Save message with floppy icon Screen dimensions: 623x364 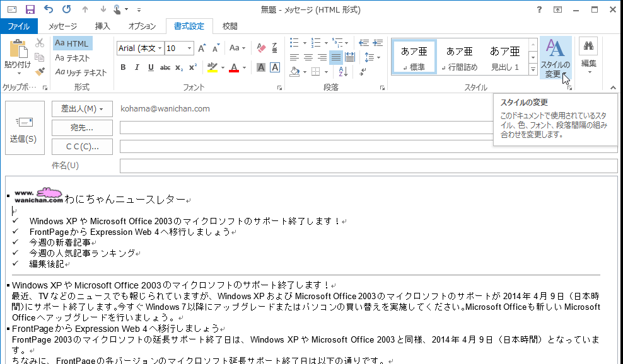[x=30, y=9]
